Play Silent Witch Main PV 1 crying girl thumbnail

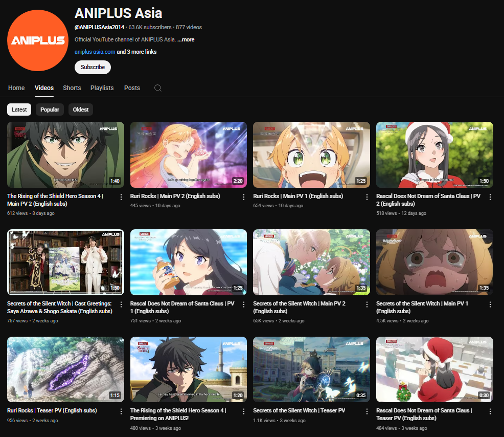(x=434, y=263)
